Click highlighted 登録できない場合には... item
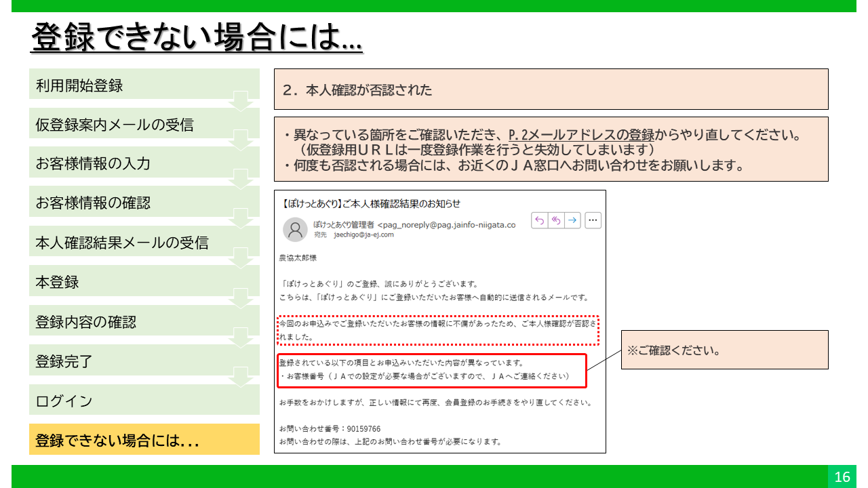 (144, 440)
